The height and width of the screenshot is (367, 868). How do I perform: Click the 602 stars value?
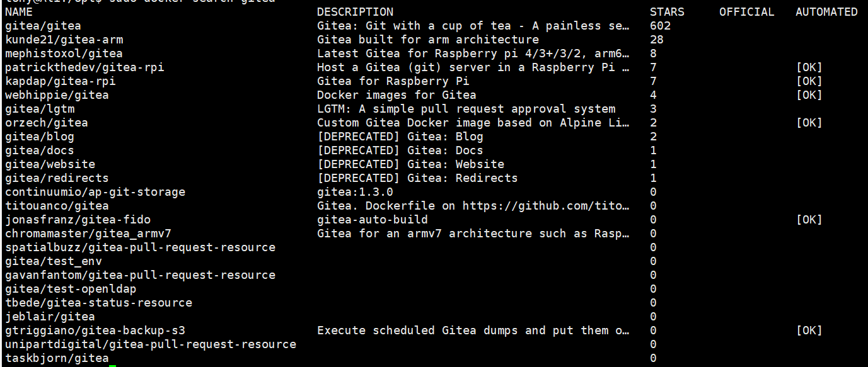660,26
